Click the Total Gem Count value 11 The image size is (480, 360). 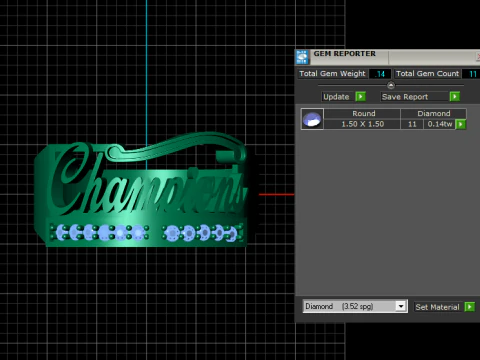[472, 74]
